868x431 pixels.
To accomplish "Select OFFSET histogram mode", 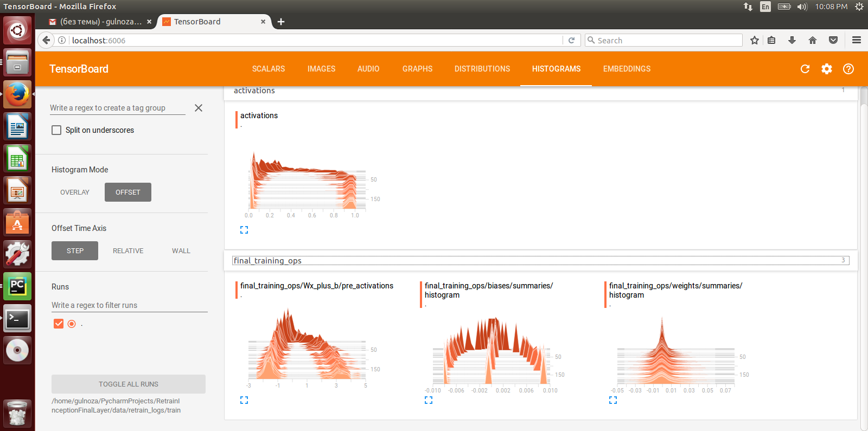I will (128, 192).
